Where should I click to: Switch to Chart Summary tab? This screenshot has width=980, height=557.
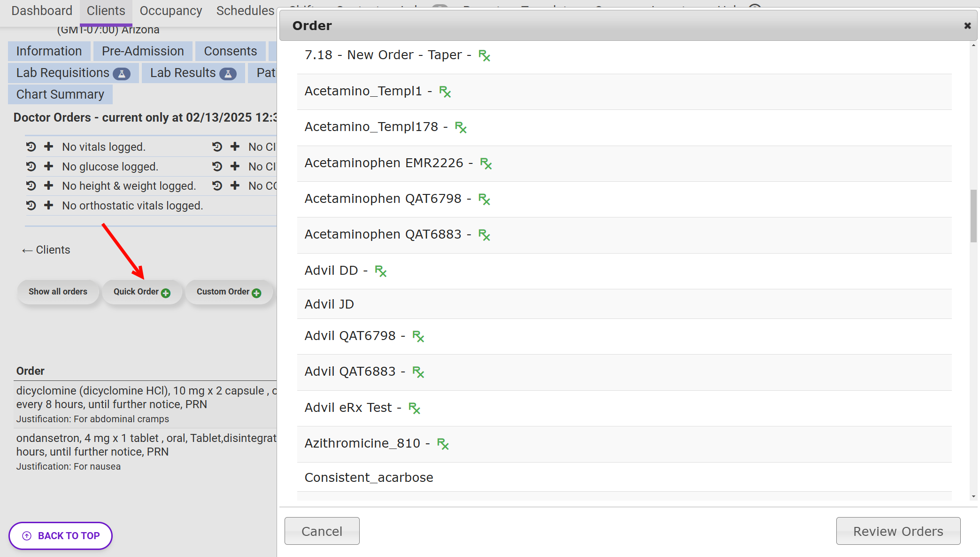[60, 94]
